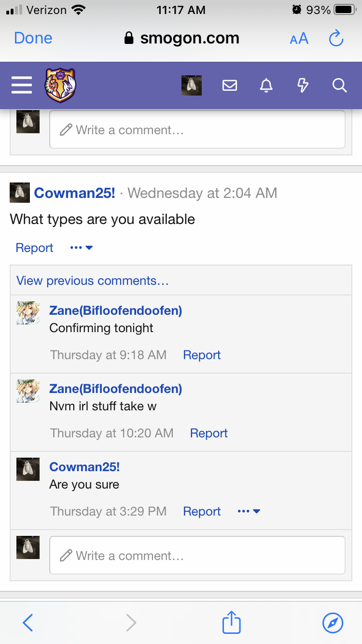Go back with the left chevron
362x644 pixels.
point(28,623)
